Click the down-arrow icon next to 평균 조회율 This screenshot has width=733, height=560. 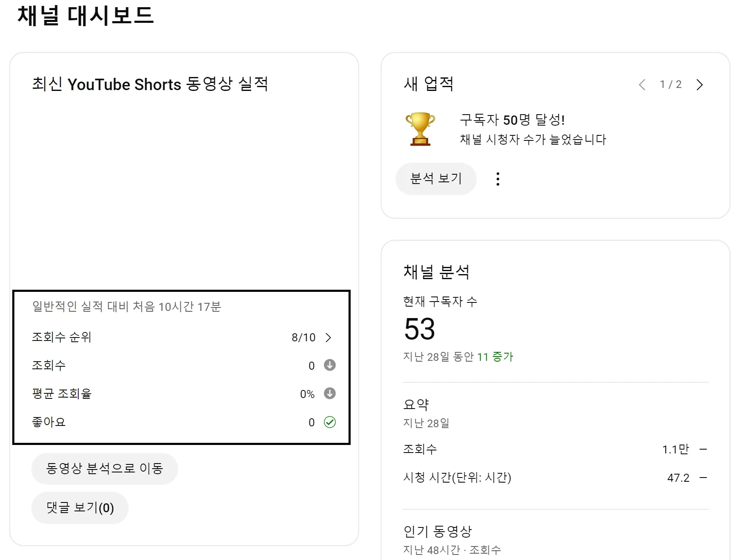click(x=329, y=393)
